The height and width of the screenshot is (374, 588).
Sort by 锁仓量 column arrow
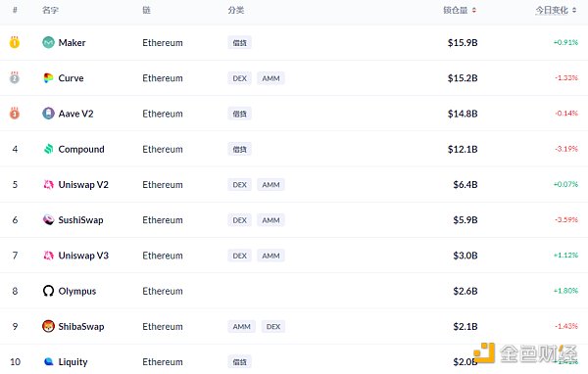tap(474, 11)
